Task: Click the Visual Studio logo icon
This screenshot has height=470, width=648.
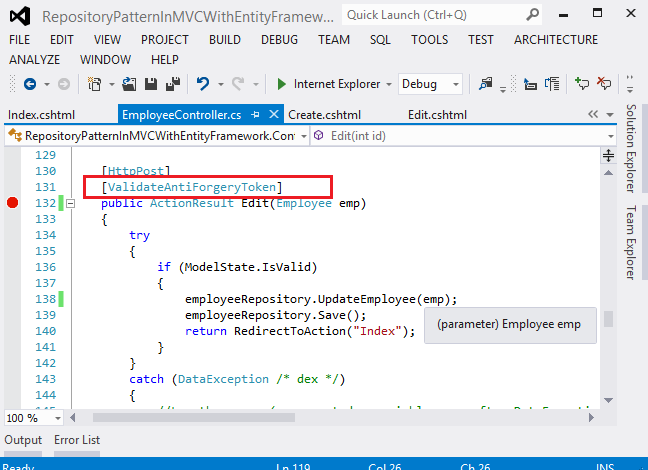Action: pyautogui.click(x=20, y=16)
